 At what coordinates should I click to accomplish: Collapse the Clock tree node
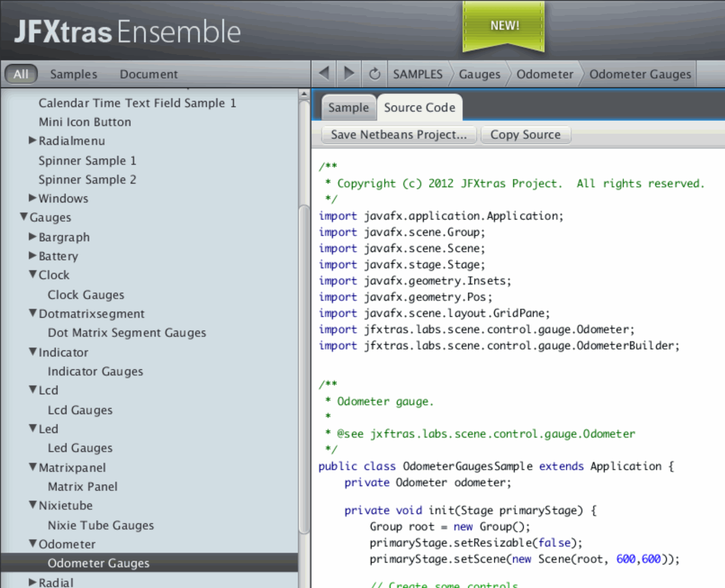pos(32,275)
